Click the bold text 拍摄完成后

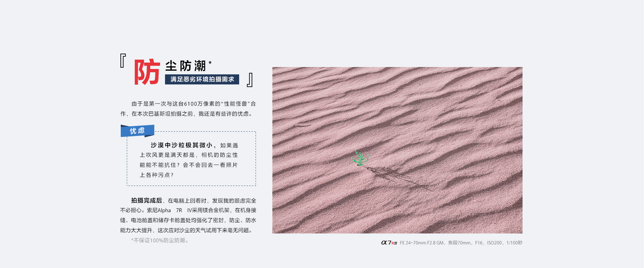(146, 201)
